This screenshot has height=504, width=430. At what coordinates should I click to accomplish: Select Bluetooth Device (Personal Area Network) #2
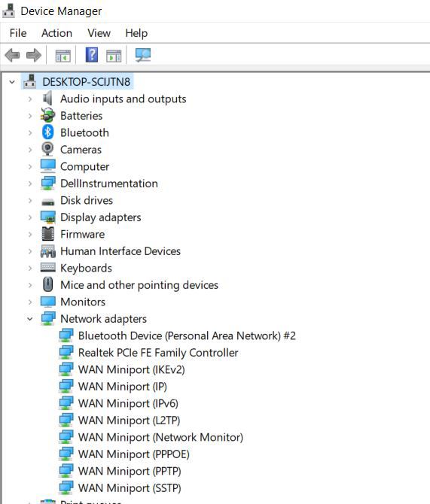[x=187, y=335]
